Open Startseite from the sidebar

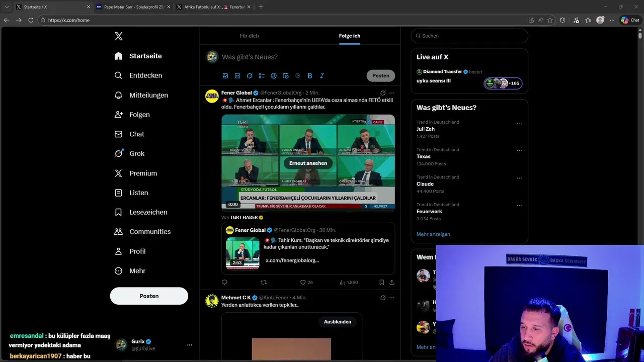138,56
